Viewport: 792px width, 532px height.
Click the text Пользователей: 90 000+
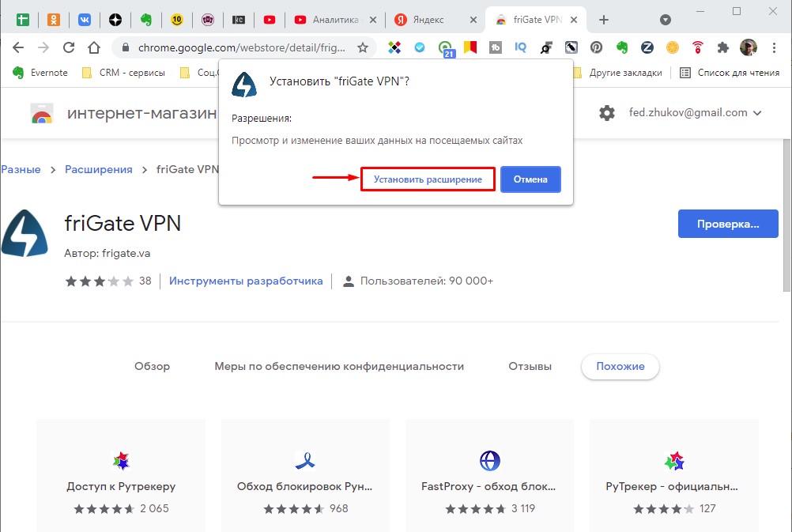coord(426,281)
